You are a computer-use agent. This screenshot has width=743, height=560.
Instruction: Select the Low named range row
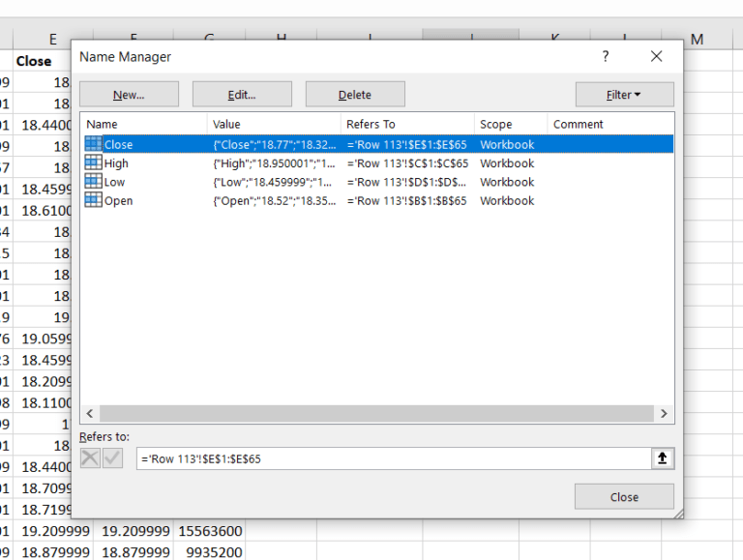[x=377, y=182]
